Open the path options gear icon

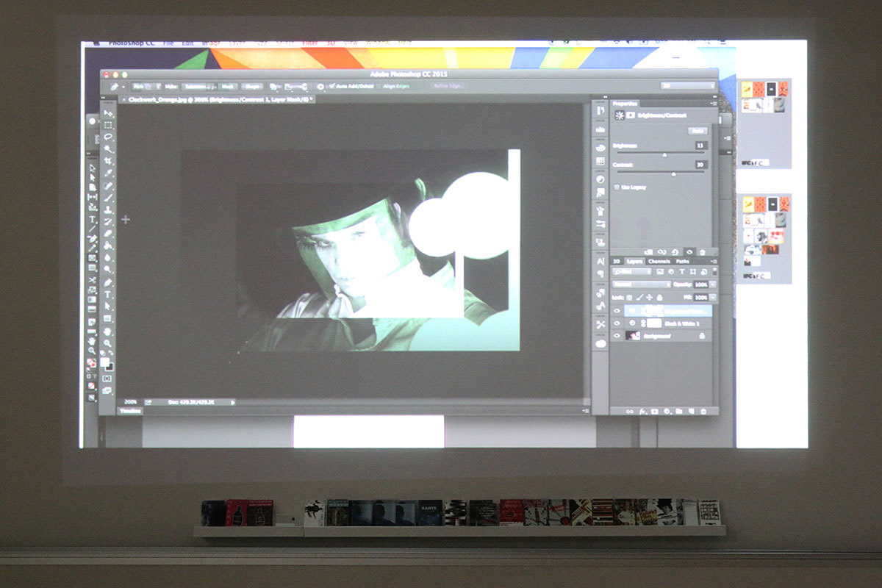(x=320, y=86)
